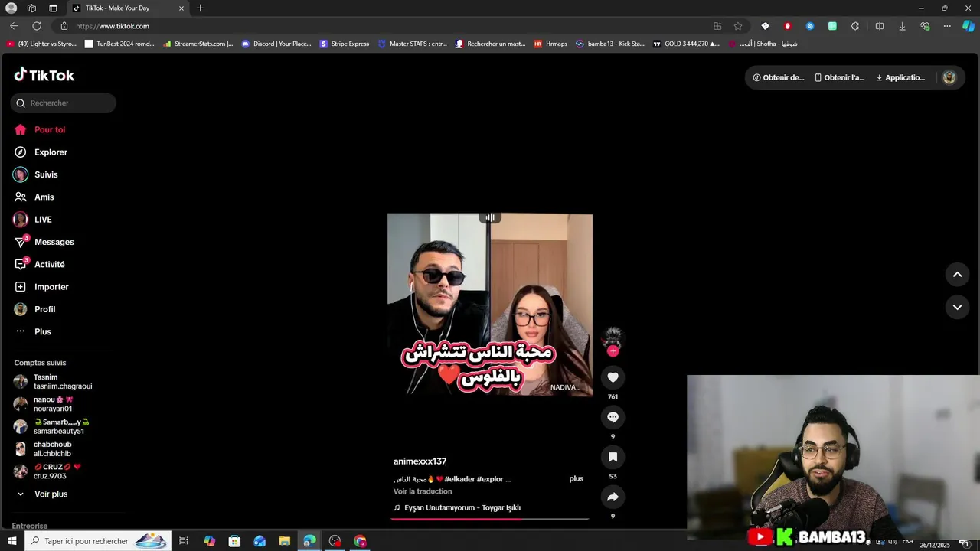Open video comments bubble icon
The image size is (980, 551).
612,417
